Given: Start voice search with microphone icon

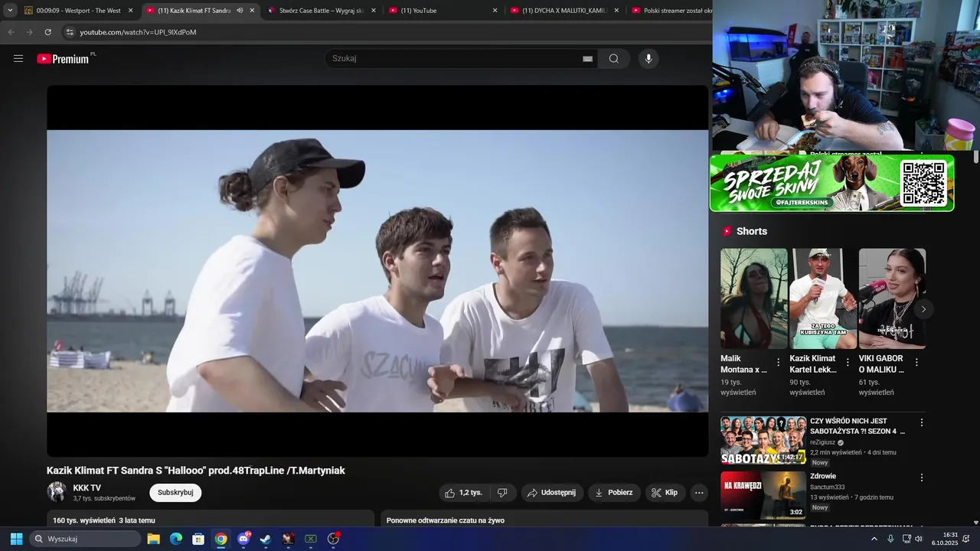Looking at the screenshot, I should (x=648, y=59).
